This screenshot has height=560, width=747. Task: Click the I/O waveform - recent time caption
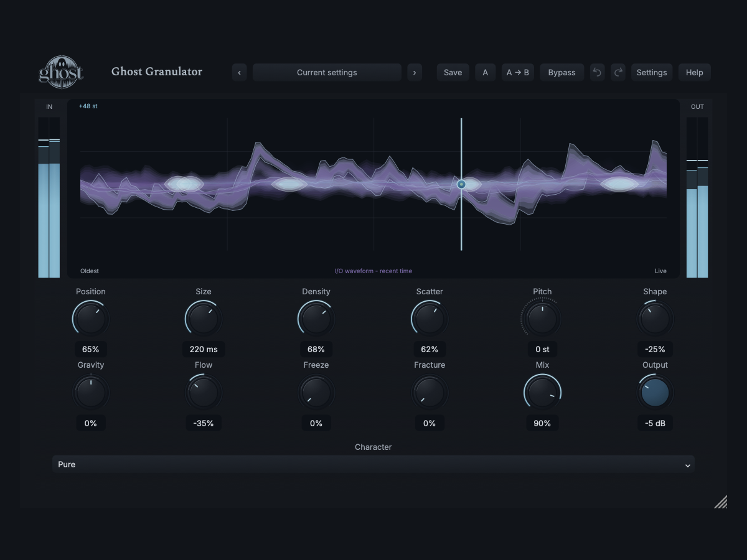point(374,271)
